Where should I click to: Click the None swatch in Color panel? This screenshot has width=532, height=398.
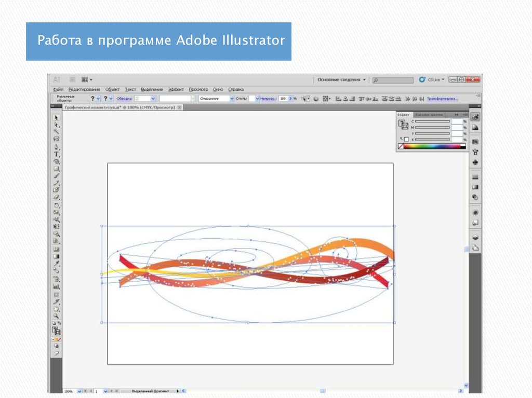tap(401, 146)
